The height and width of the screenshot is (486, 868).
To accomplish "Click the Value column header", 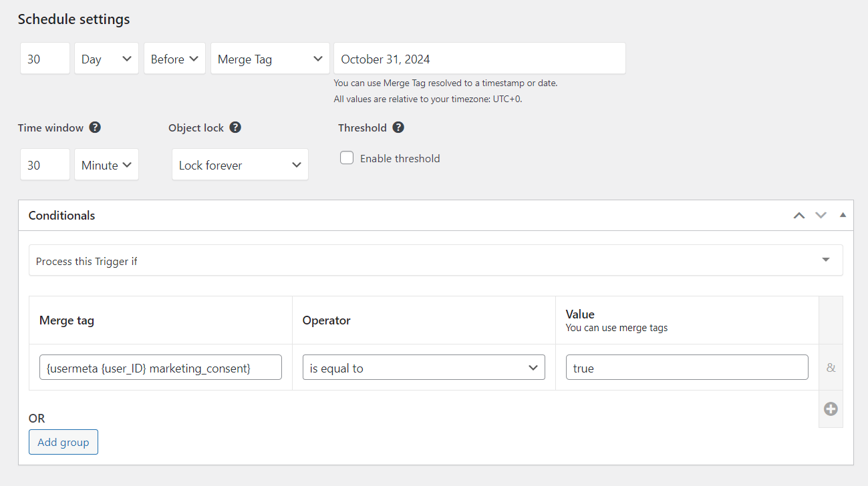I will click(x=580, y=314).
